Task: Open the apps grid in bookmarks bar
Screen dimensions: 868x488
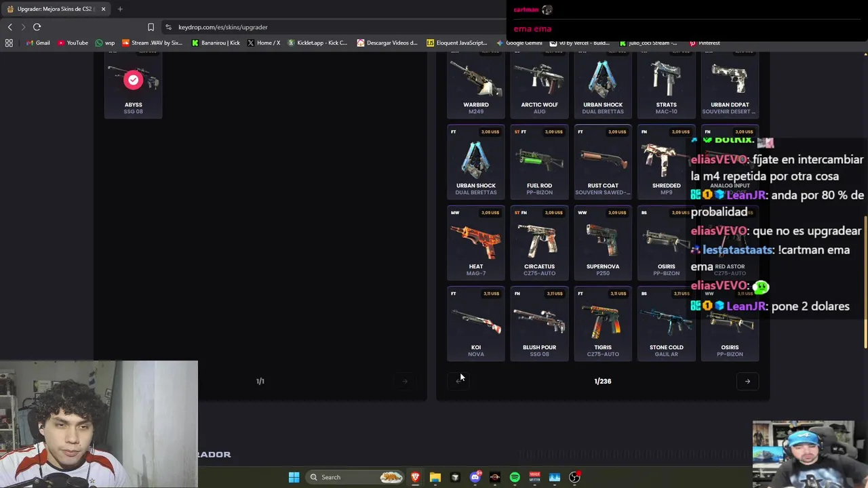Action: tap(9, 43)
